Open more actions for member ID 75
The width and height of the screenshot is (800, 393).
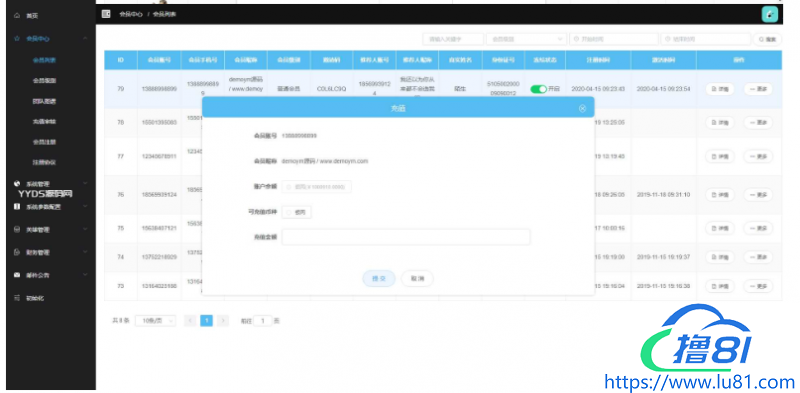click(758, 228)
